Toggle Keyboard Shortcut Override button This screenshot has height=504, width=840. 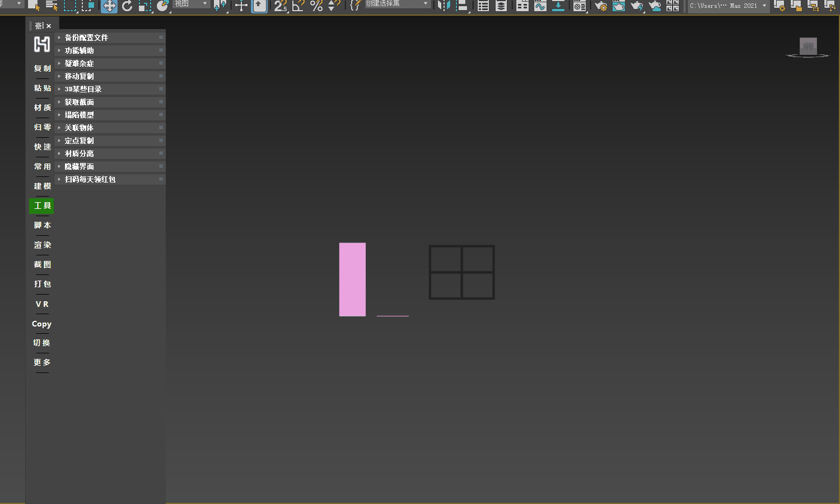tap(259, 6)
